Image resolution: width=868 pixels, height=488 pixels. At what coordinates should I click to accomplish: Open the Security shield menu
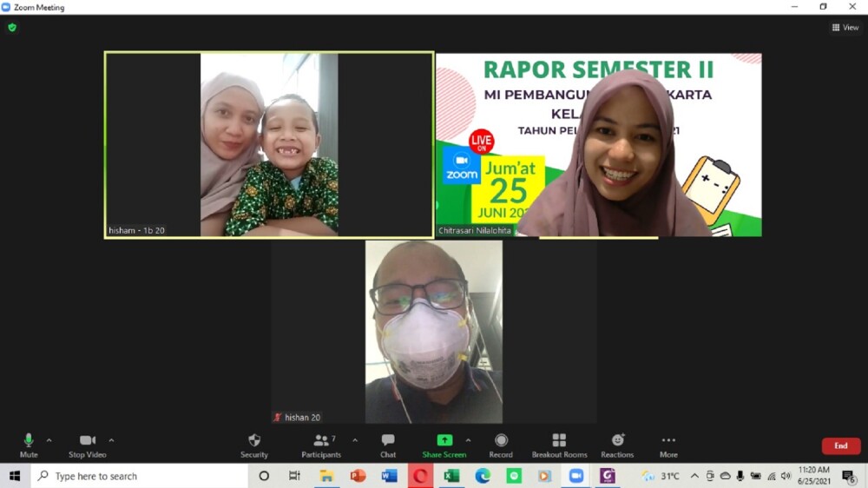254,445
